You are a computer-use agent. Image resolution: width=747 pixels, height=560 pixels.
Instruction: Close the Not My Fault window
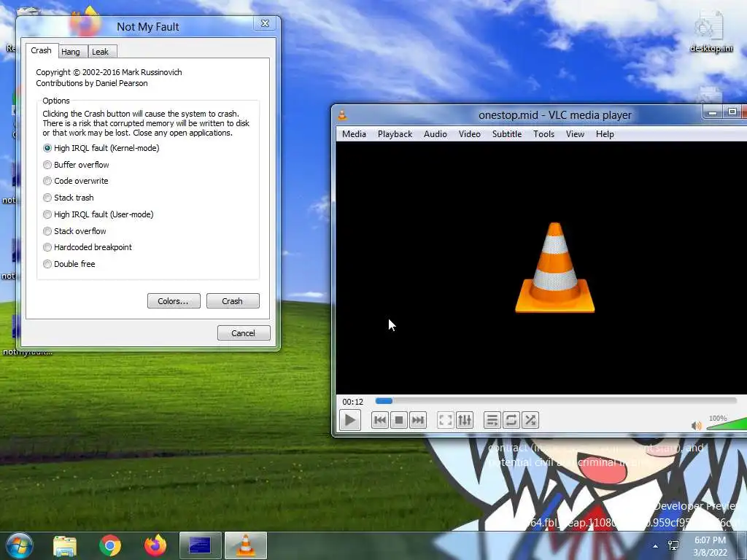tap(265, 23)
